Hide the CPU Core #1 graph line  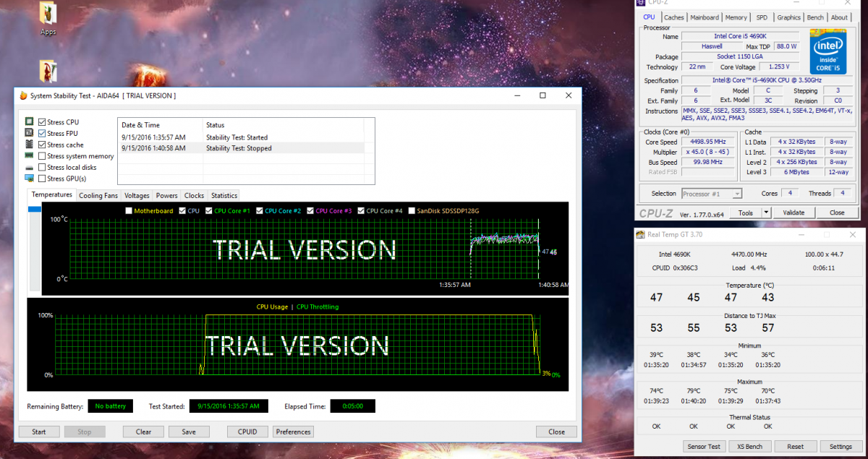[209, 211]
